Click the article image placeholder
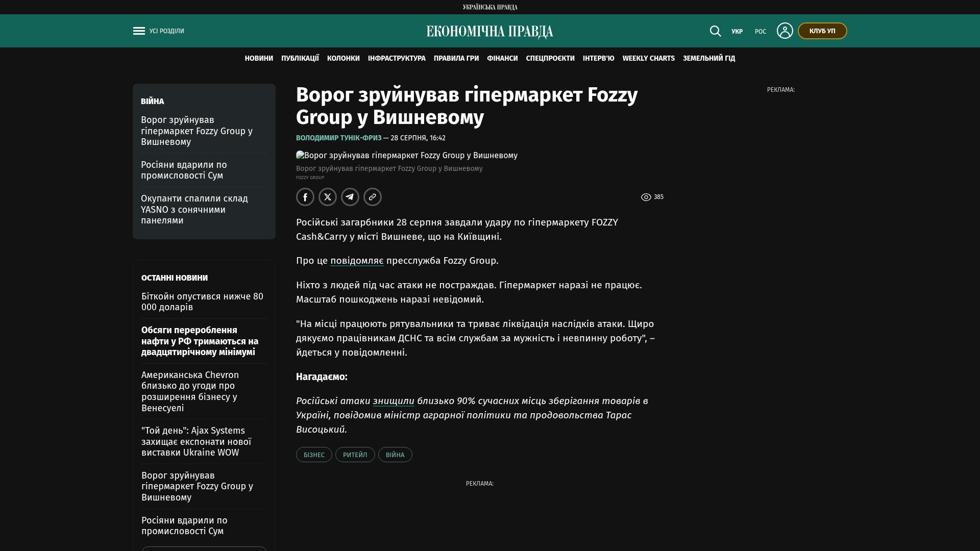Screen dimensions: 980x551 407,156
